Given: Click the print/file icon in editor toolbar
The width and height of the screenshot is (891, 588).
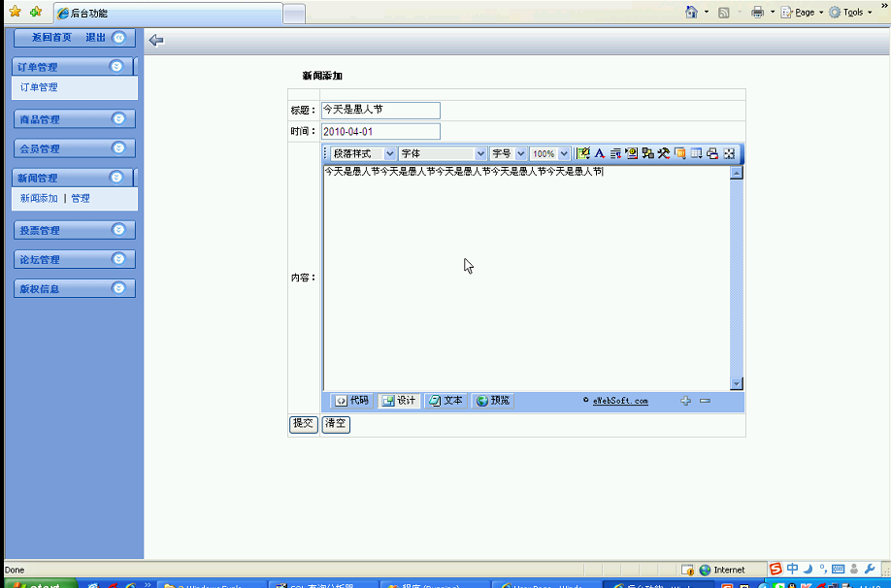Looking at the screenshot, I should [712, 153].
